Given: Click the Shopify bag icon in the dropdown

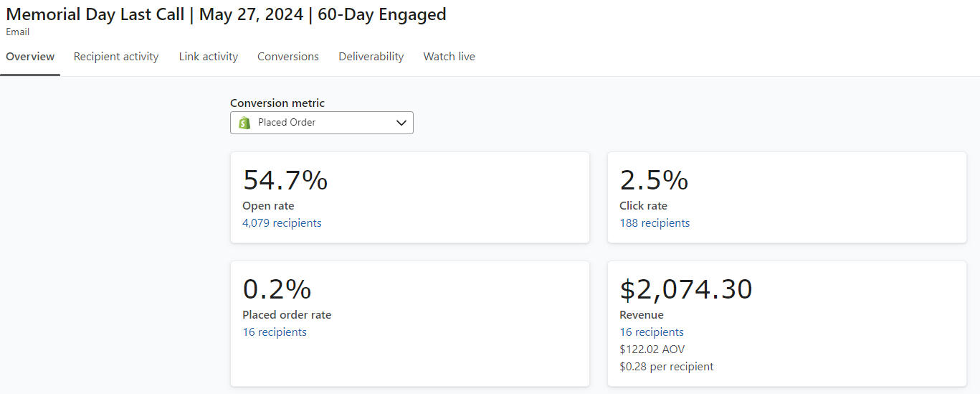Looking at the screenshot, I should click(x=244, y=123).
